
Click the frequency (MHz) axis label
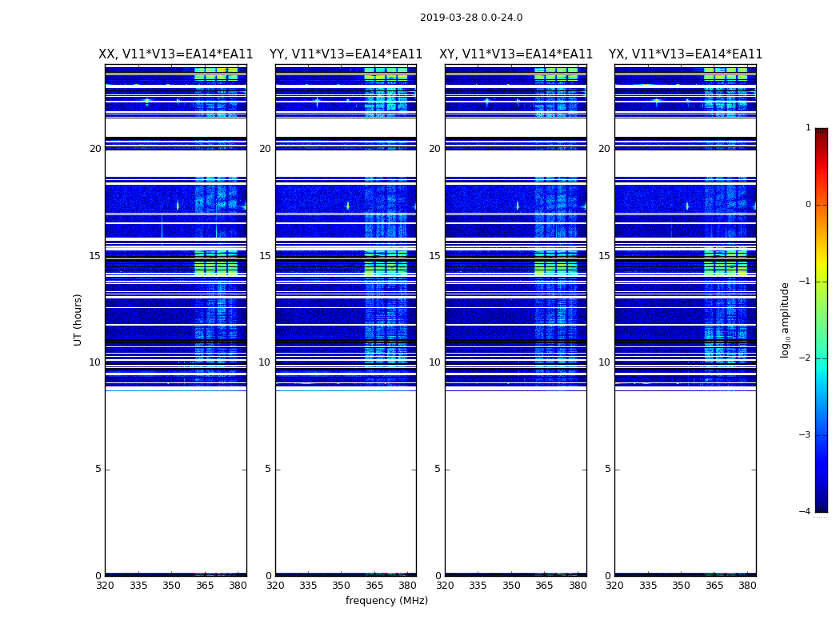click(386, 600)
